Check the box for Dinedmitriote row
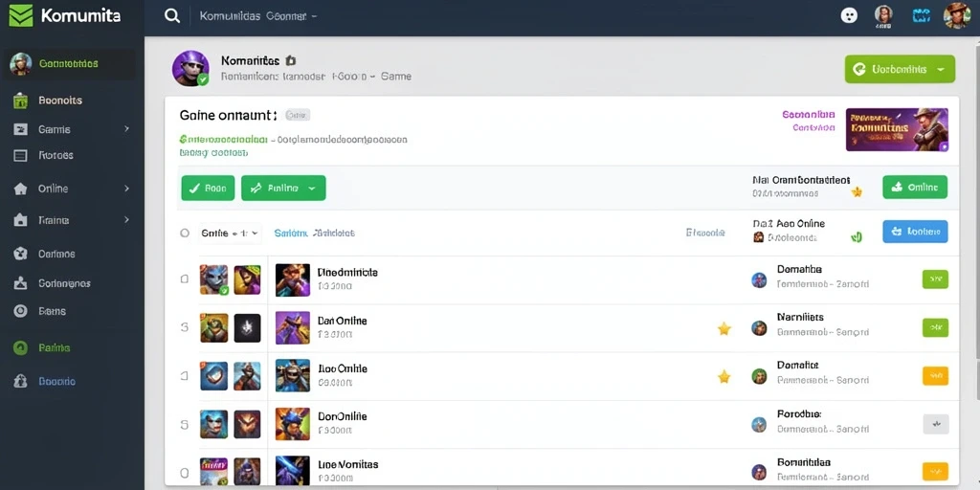This screenshot has height=490, width=980. (185, 278)
